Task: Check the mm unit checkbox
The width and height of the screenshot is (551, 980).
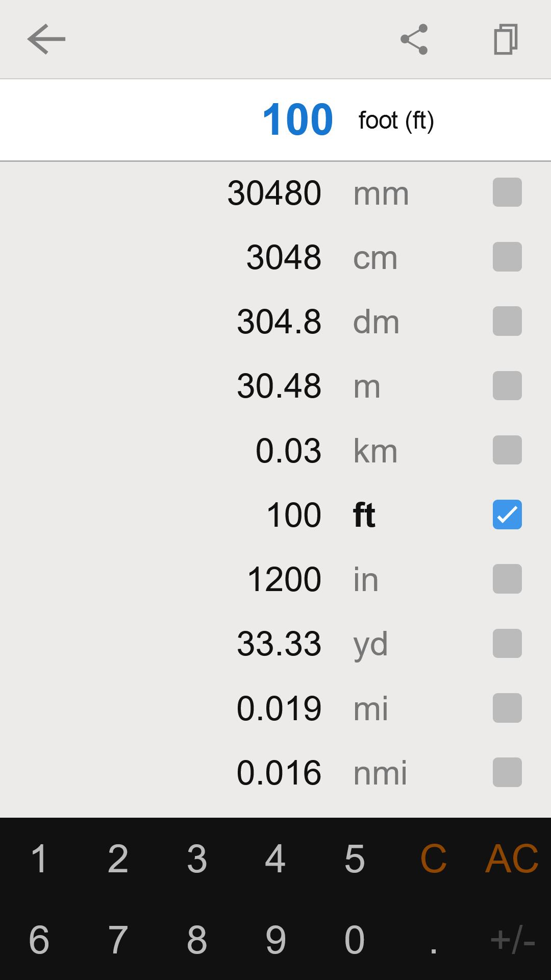Action: [507, 192]
